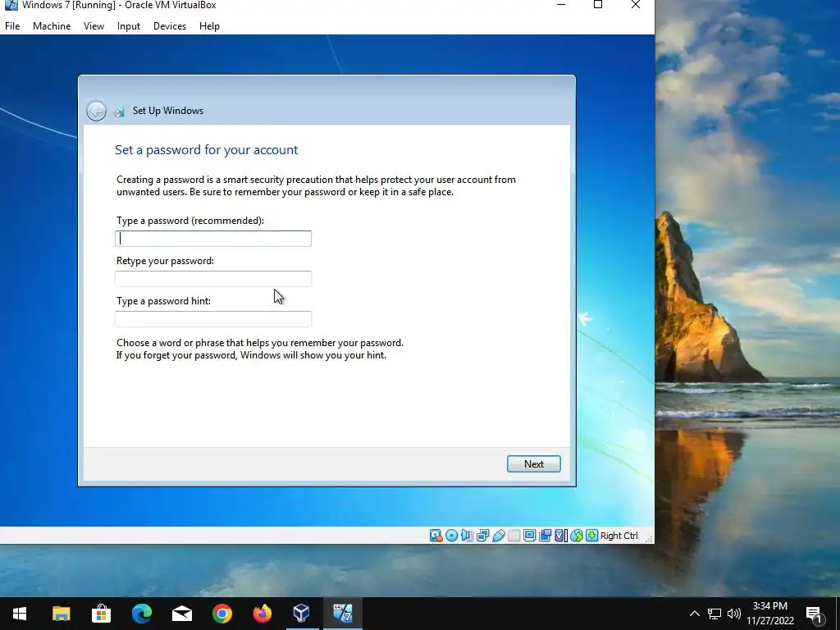Viewport: 840px width, 630px height.
Task: Click the CPU virtualization status icon
Action: tap(560, 535)
